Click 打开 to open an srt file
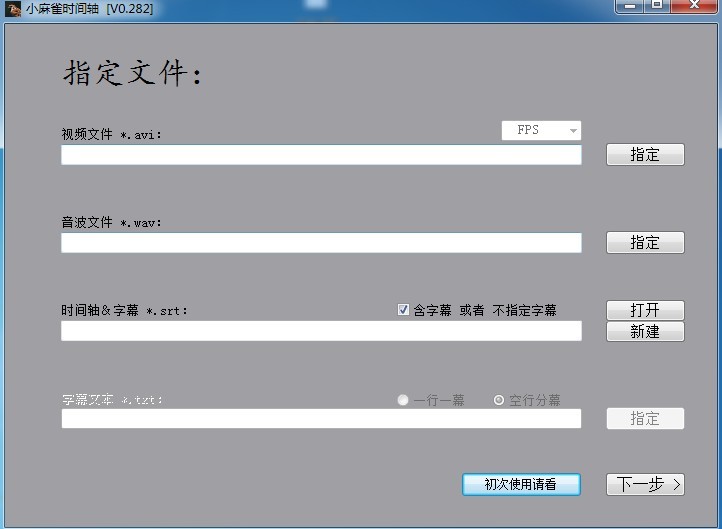This screenshot has width=722, height=529. pyautogui.click(x=645, y=310)
